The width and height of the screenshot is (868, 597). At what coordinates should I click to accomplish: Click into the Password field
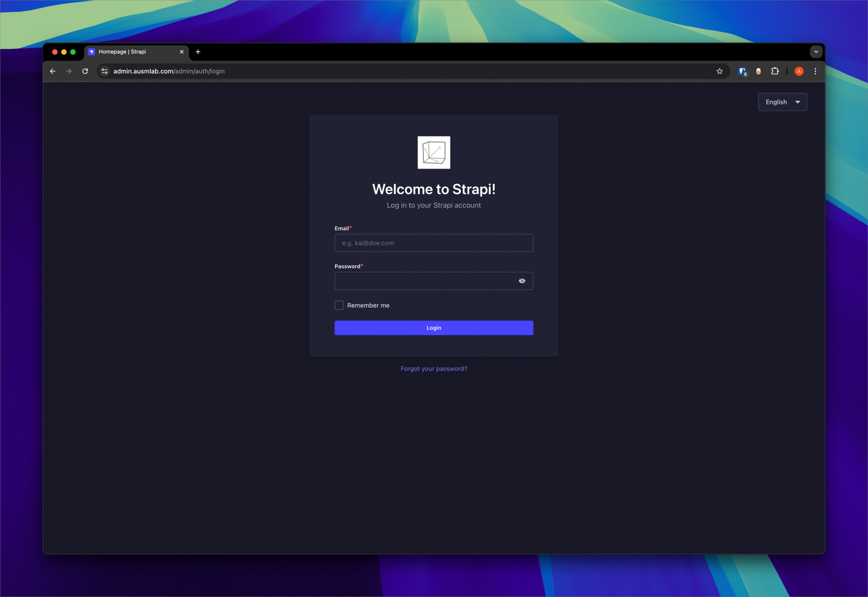pos(424,281)
